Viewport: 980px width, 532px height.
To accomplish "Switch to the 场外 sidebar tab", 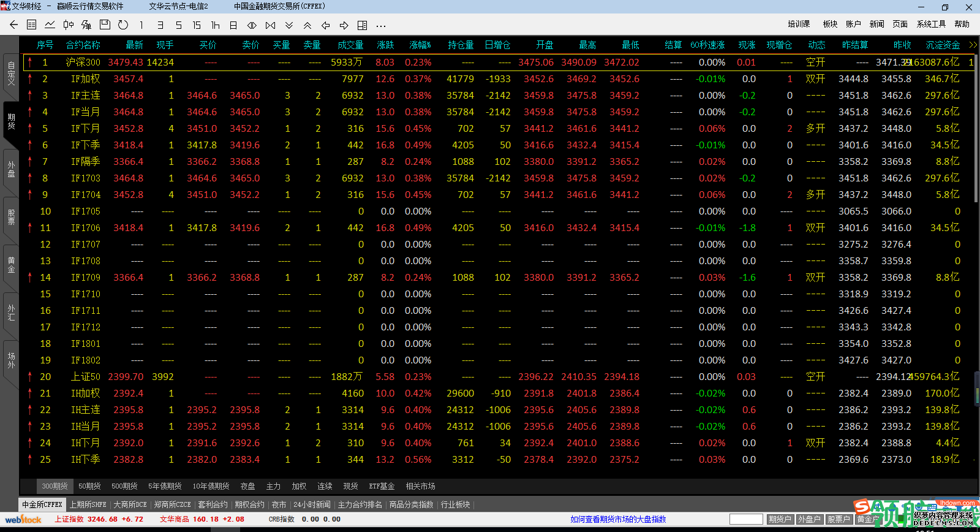I will (x=10, y=360).
